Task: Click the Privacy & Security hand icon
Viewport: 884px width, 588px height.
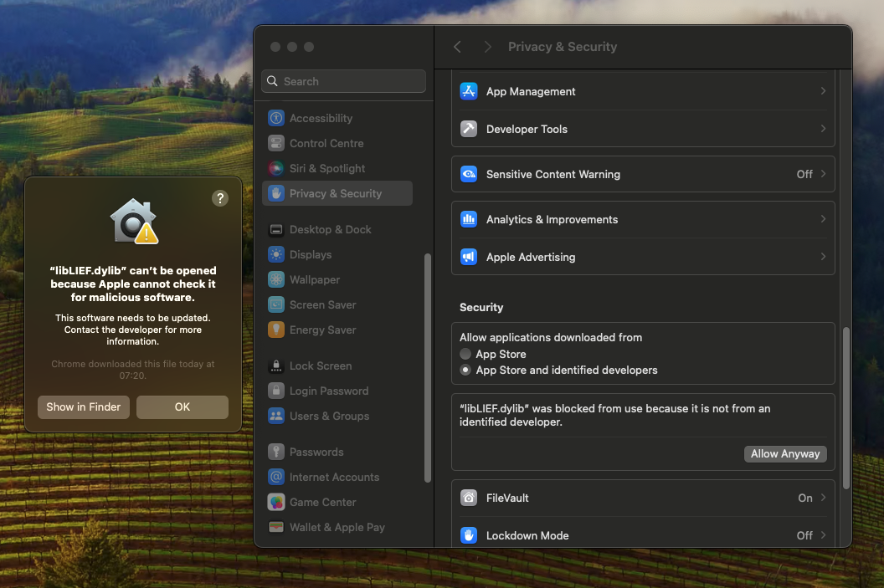Action: point(275,193)
